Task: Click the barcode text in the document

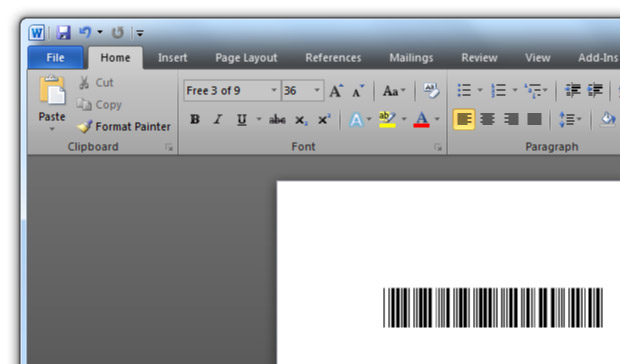Action: click(493, 307)
